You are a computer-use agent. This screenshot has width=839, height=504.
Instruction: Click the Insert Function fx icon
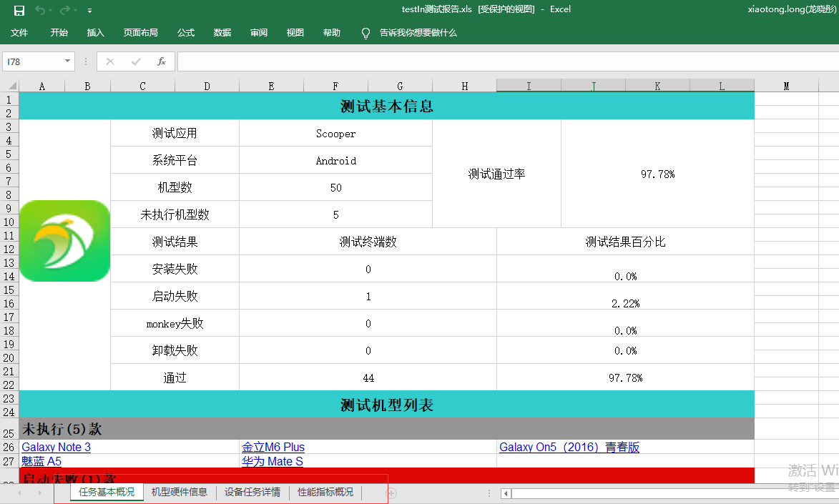(161, 61)
